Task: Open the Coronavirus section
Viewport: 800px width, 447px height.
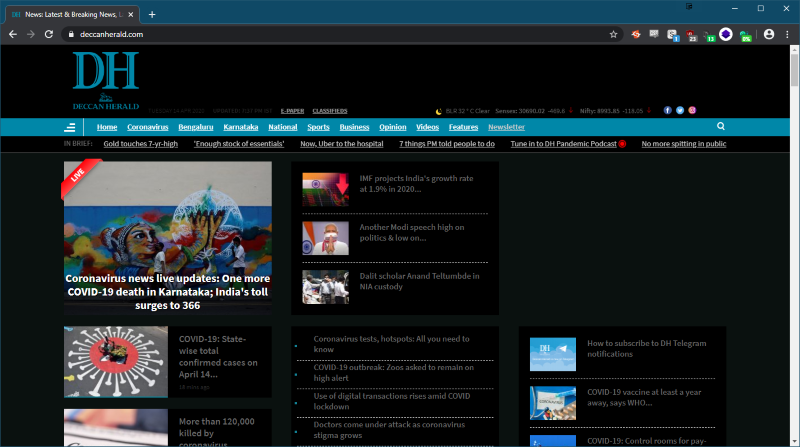Action: click(x=147, y=127)
